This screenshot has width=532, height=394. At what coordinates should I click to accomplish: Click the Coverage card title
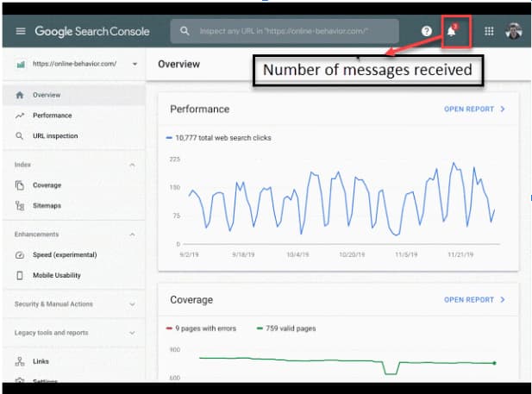(191, 300)
